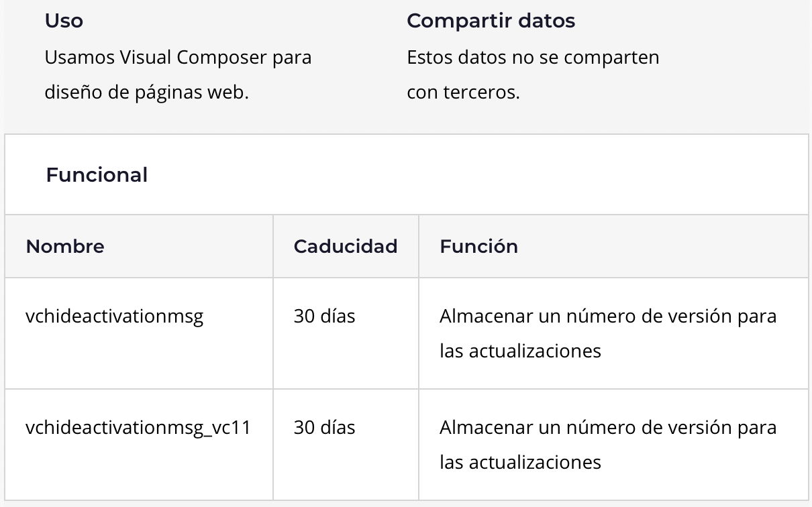Toggle the "Funcional" cookie section header
This screenshot has height=507, width=812.
[97, 175]
